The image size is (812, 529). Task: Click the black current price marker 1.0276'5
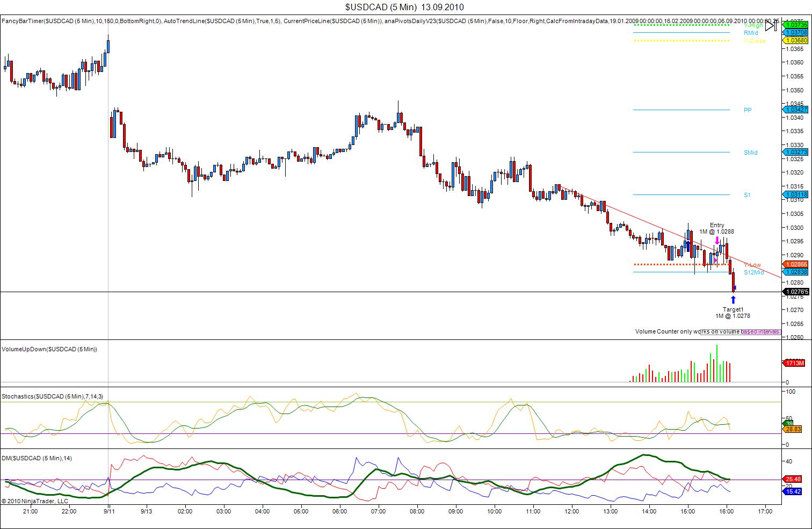click(x=796, y=292)
